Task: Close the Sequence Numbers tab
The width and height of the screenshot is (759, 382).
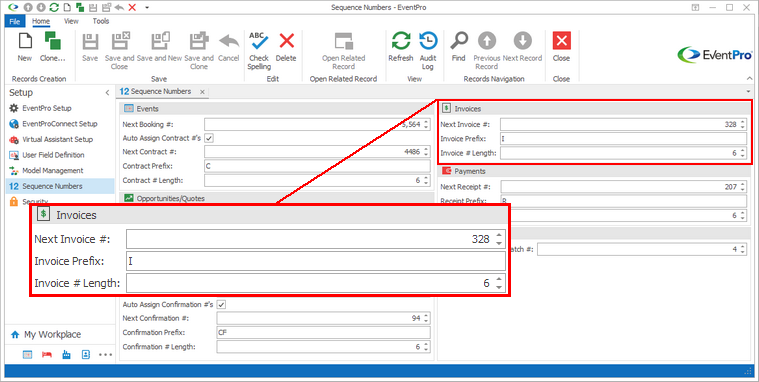Action: pos(202,92)
